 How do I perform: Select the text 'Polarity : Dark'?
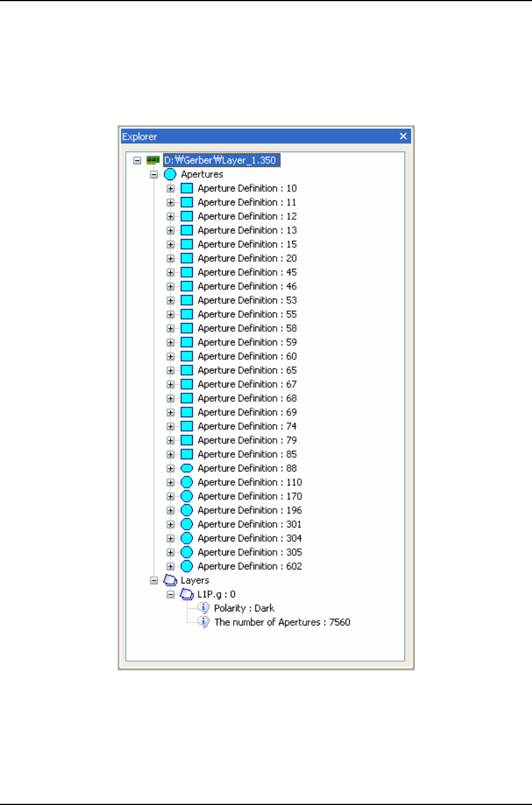point(244,608)
